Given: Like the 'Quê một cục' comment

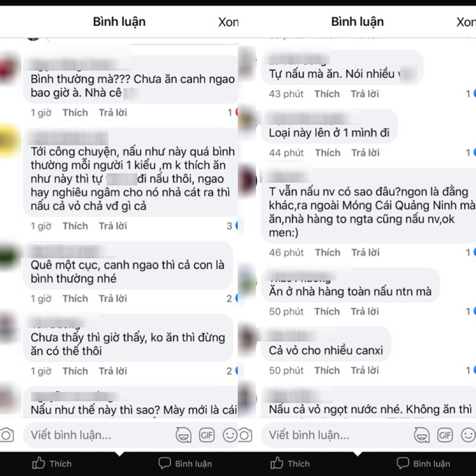Looking at the screenshot, I should click(x=75, y=299).
